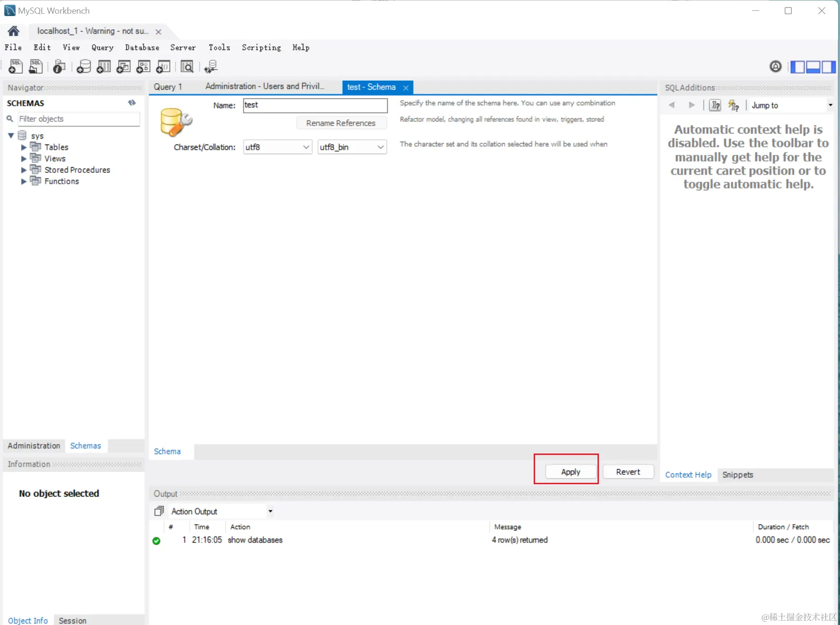Click the filter magnifier icon in Navigator
The image size is (840, 625).
(9, 119)
